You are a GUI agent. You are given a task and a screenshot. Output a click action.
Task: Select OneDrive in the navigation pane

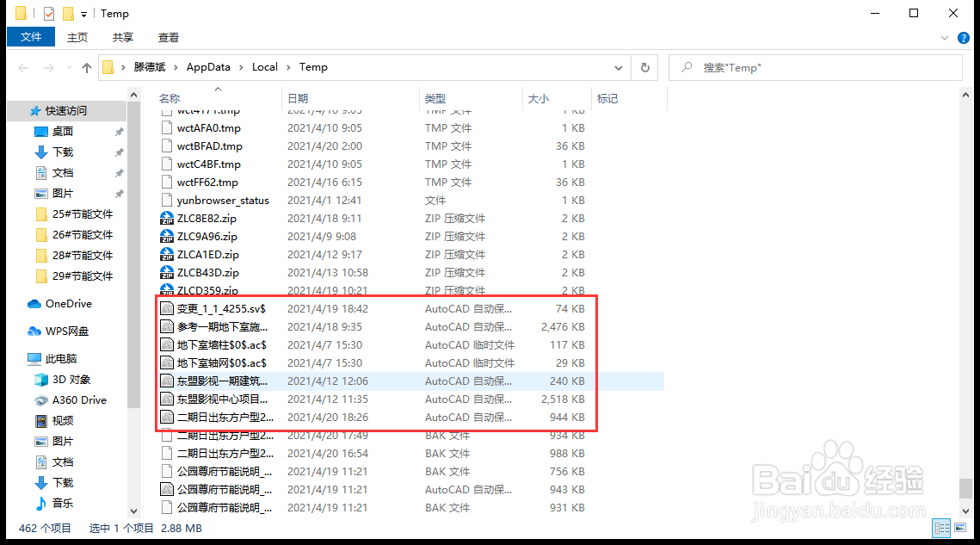(x=69, y=303)
